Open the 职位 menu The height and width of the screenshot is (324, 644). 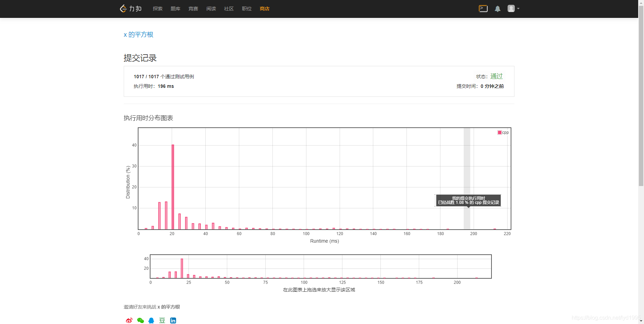click(x=247, y=9)
